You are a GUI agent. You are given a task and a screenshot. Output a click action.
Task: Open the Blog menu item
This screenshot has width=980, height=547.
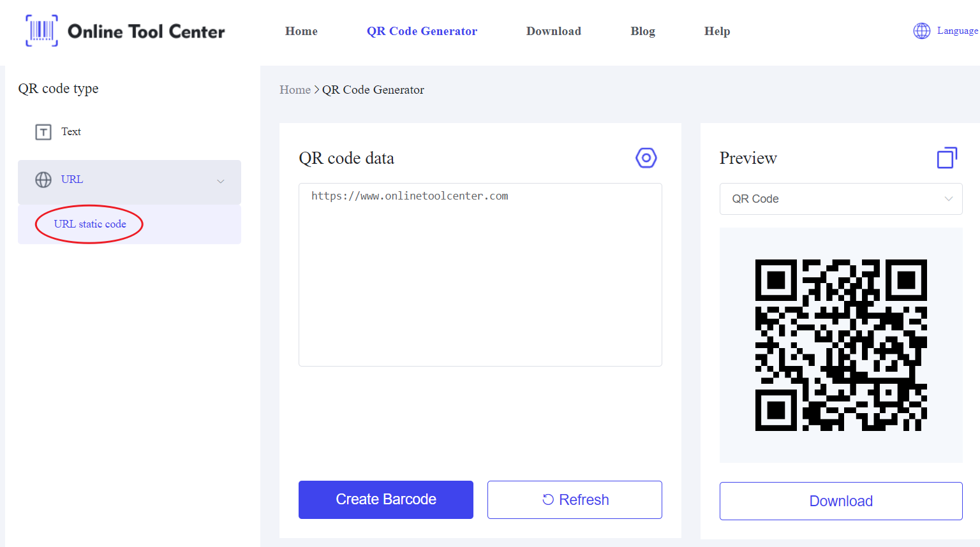click(x=642, y=31)
